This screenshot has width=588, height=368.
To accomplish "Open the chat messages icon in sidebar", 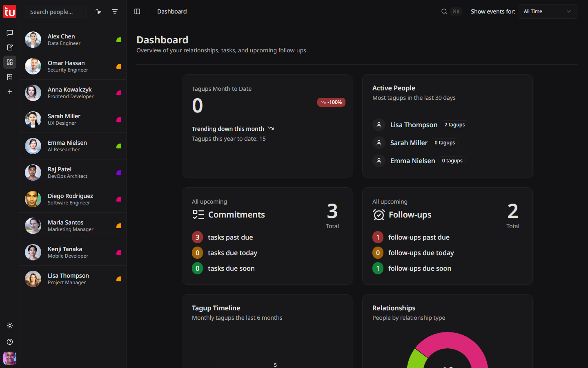I will click(x=10, y=33).
